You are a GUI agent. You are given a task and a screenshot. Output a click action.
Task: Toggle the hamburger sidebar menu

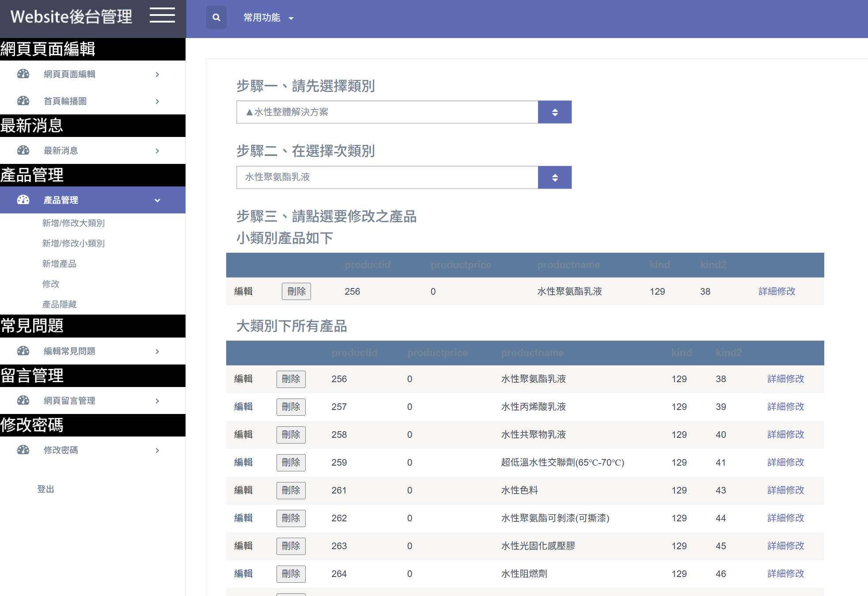coord(162,15)
